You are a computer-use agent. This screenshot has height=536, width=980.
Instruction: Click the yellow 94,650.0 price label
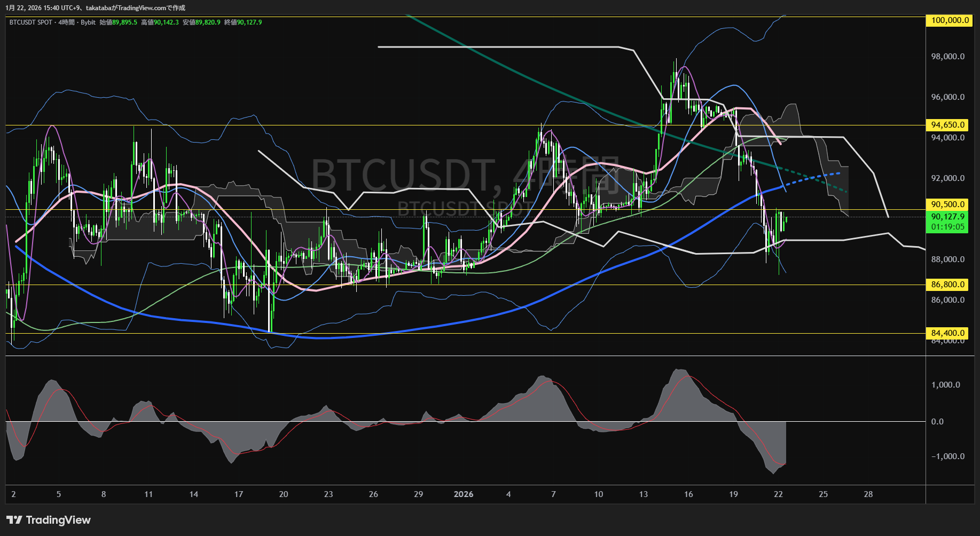948,125
